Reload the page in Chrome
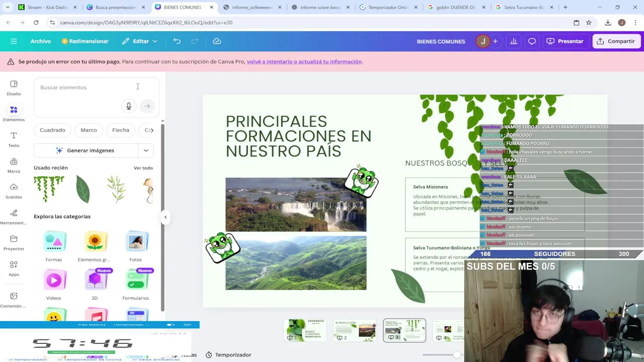 (36, 23)
